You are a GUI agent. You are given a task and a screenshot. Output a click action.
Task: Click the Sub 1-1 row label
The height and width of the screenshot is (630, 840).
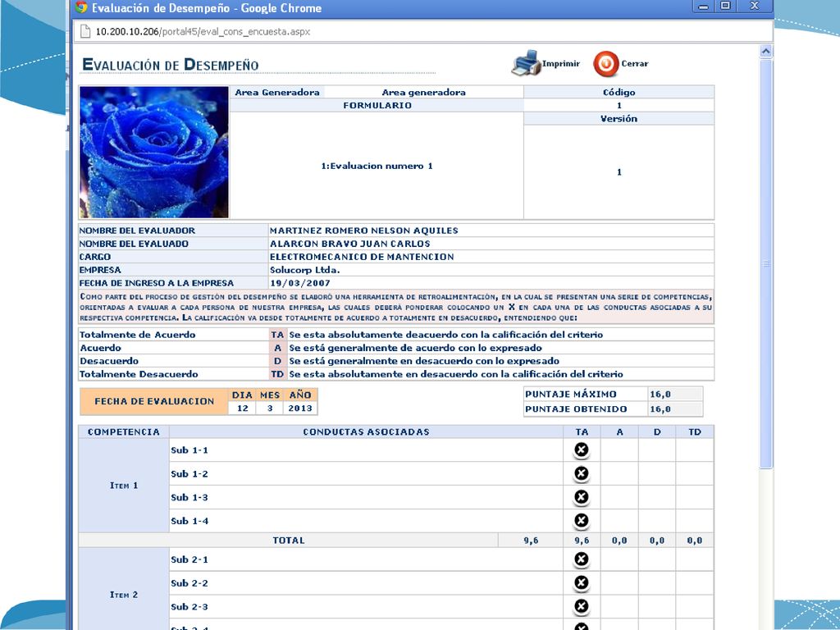[x=189, y=450]
